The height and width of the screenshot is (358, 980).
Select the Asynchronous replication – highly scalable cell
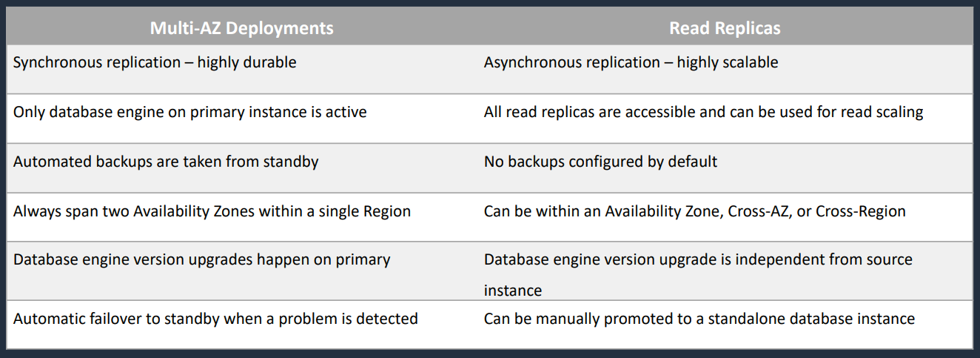pyautogui.click(x=724, y=69)
